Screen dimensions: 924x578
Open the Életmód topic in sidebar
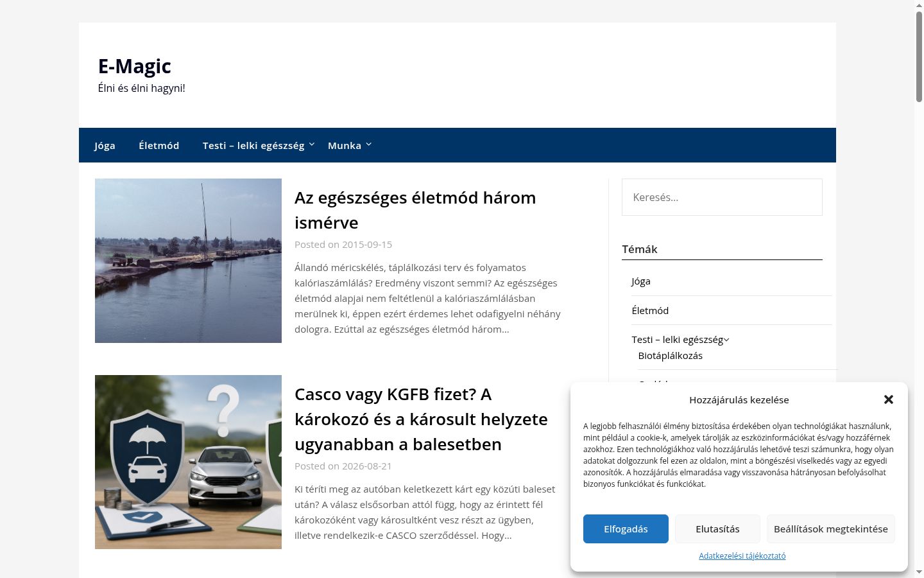click(650, 311)
